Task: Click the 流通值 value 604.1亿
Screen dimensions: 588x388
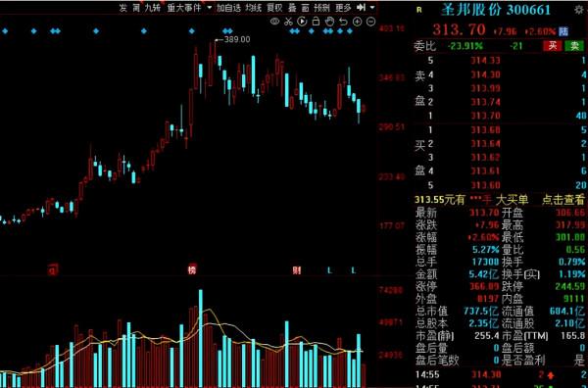Action: pos(567,312)
